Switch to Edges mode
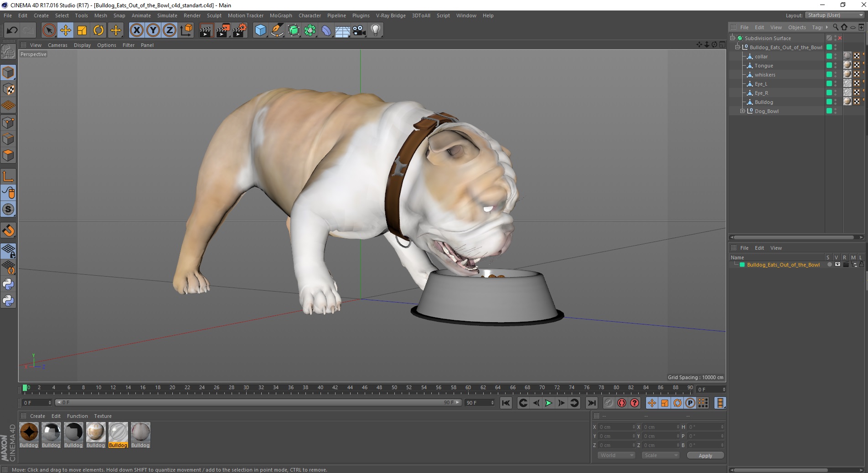Image resolution: width=868 pixels, height=473 pixels. coord(8,139)
